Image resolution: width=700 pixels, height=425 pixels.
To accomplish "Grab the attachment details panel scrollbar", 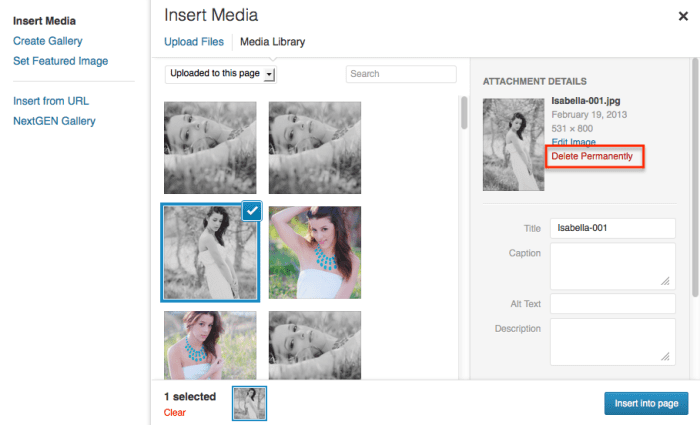I will coord(695,177).
